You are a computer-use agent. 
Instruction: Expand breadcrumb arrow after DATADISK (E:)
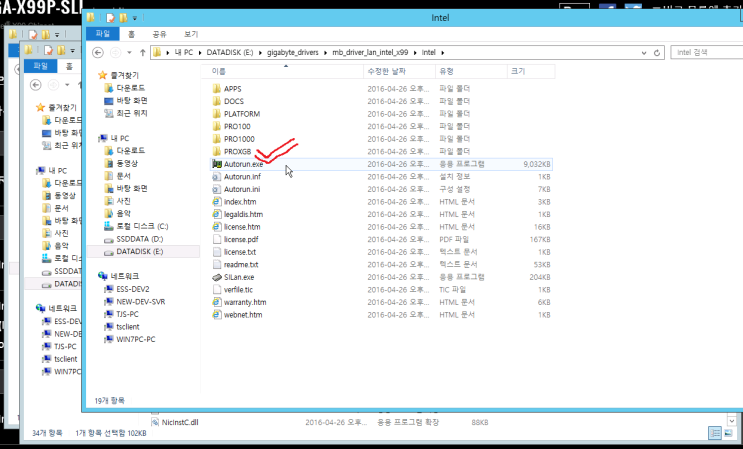coord(261,53)
